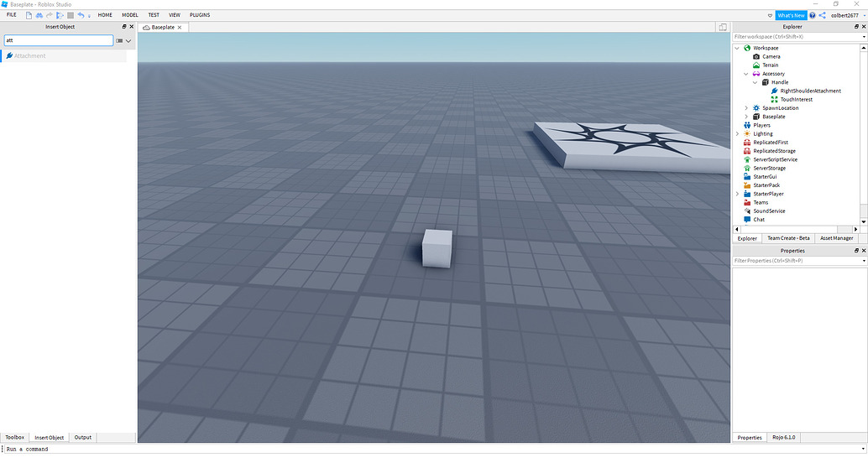Open the Explorer filter dropdown arrow

click(x=864, y=37)
